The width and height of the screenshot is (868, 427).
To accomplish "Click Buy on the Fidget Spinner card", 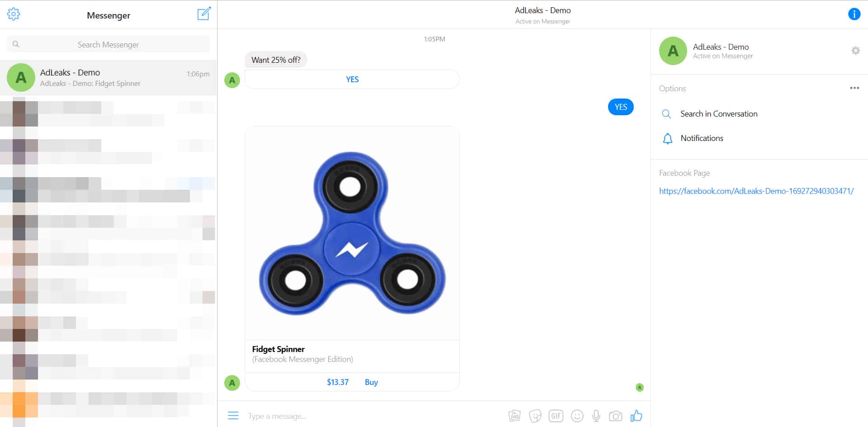I will click(x=371, y=382).
